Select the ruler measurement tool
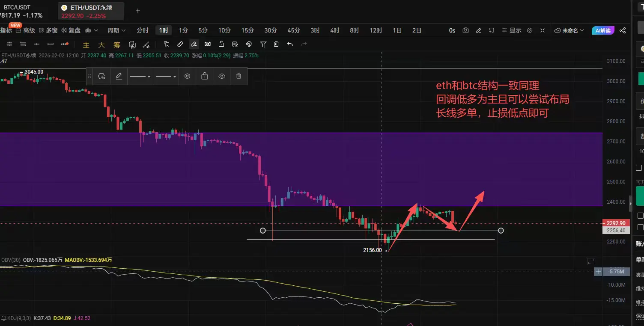 180,44
